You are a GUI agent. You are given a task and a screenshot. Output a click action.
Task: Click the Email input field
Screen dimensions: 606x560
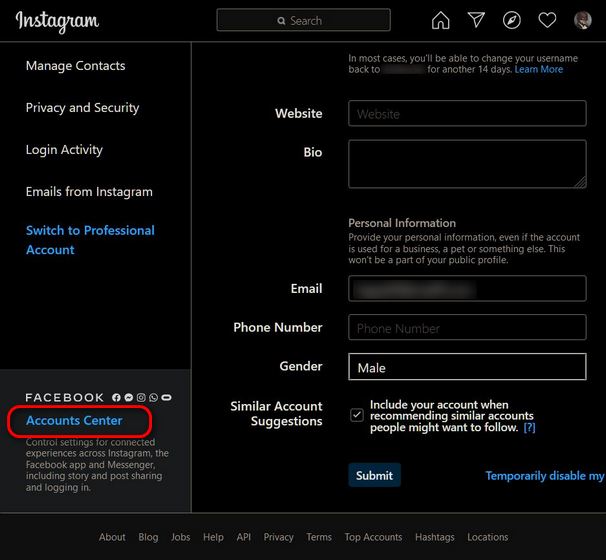[467, 288]
